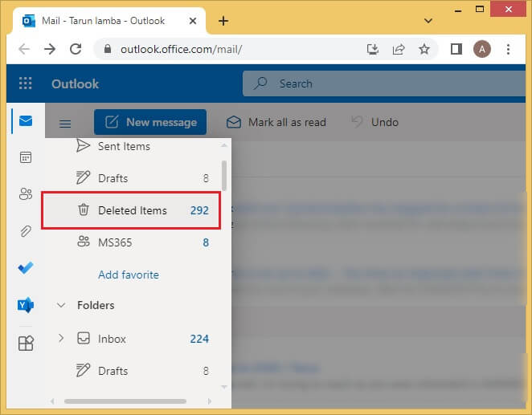The width and height of the screenshot is (532, 415).
Task: Collapse the Folders section chevron
Action: 61,305
